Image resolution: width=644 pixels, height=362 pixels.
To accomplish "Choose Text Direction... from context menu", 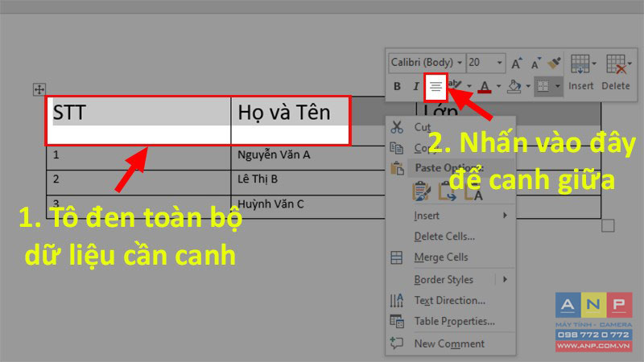I will 451,300.
